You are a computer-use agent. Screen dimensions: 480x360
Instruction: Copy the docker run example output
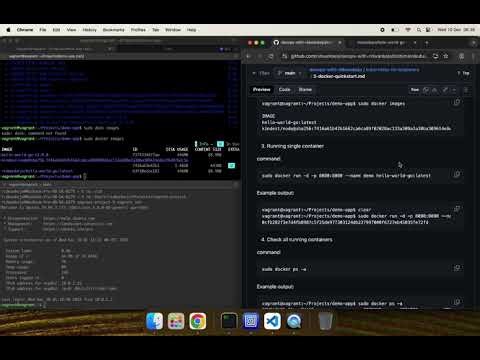(457, 209)
